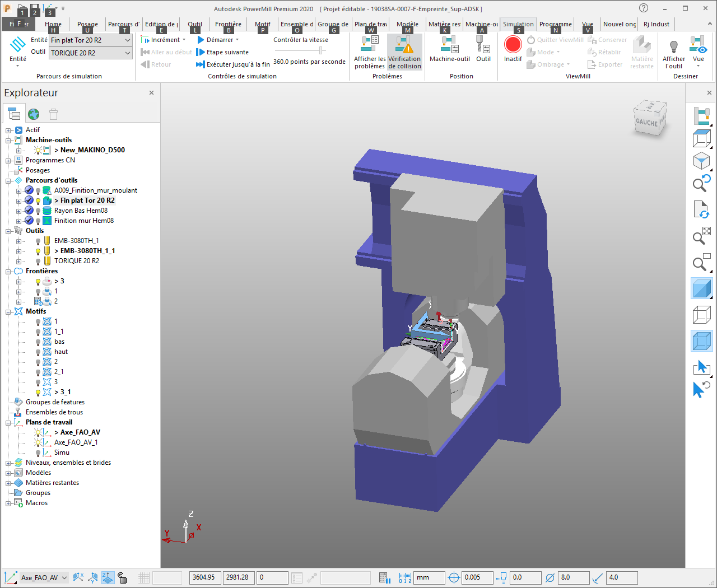Switch to the Frontière ribbon tab
The height and width of the screenshot is (588, 717).
pyautogui.click(x=228, y=24)
